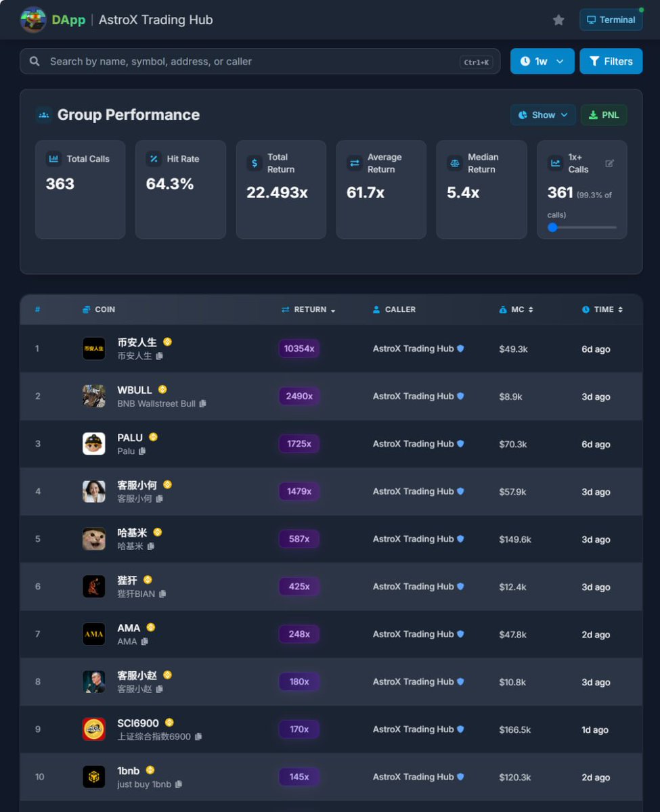
Task: Open AstroX Trading Hub caller in SCI6900 row
Action: click(413, 729)
